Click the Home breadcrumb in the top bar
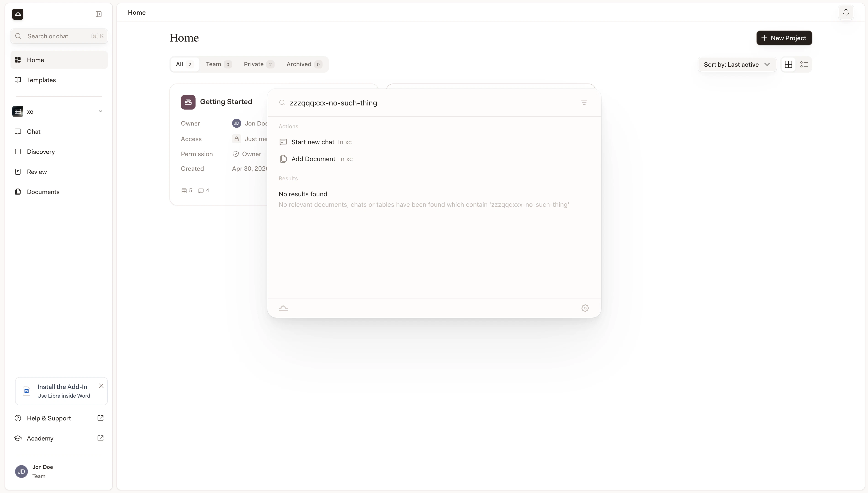The width and height of the screenshot is (868, 493). 137,13
